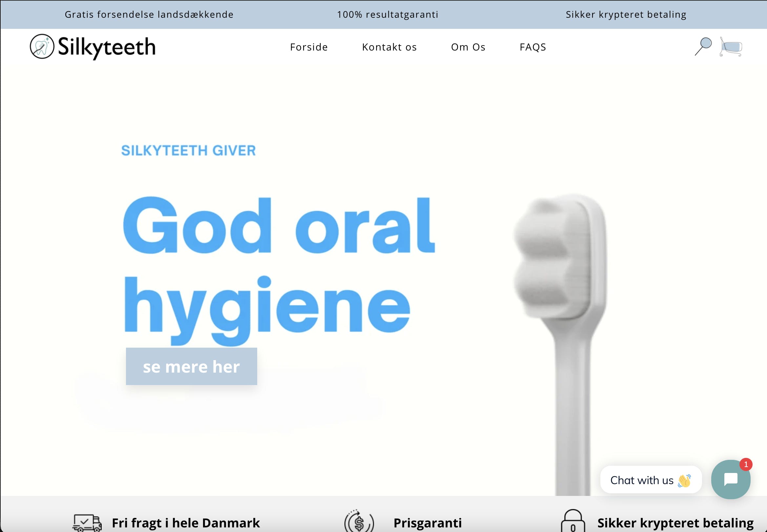767x532 pixels.
Task: Open the search magnifier icon
Action: [703, 46]
